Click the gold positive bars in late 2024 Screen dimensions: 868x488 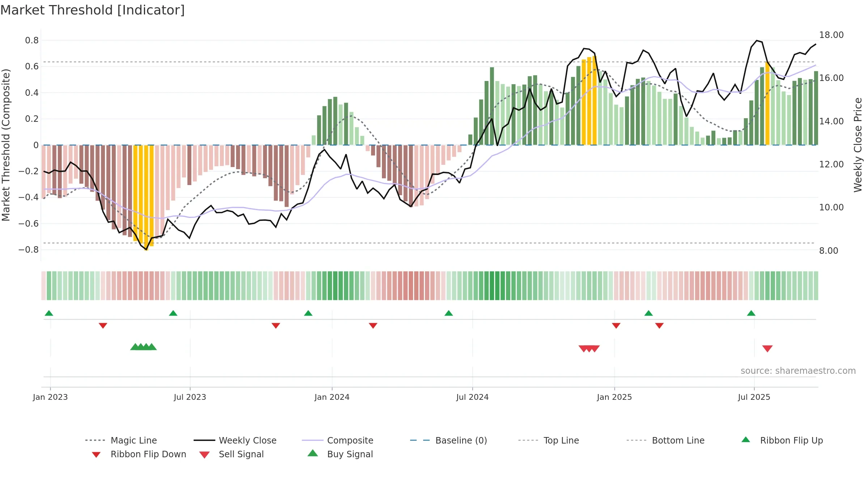point(589,100)
